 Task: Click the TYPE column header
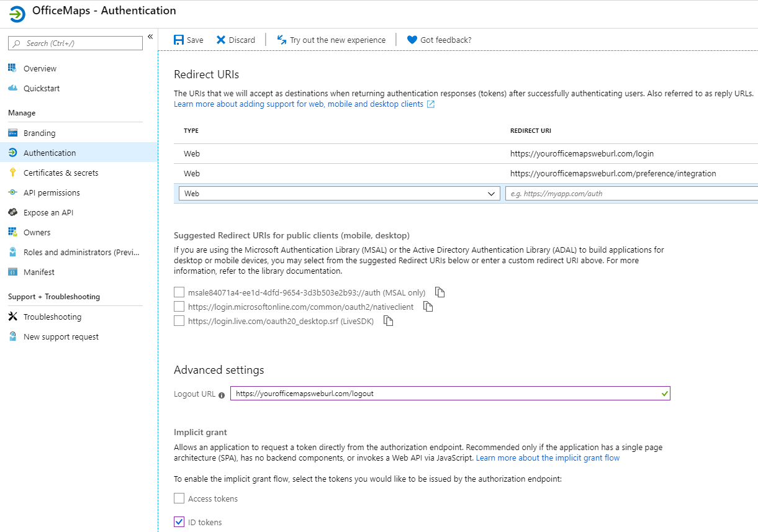coord(191,131)
